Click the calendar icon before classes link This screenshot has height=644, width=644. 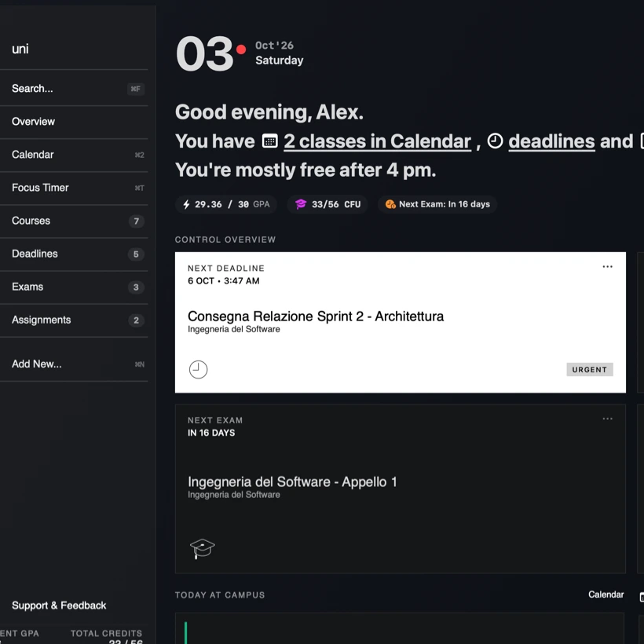tap(270, 141)
